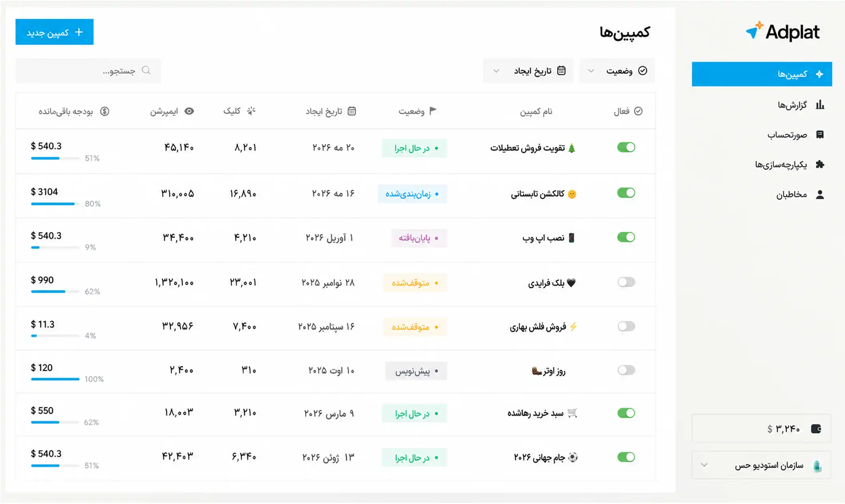
Task: Click the مخاطبان person icon
Action: pyautogui.click(x=820, y=194)
